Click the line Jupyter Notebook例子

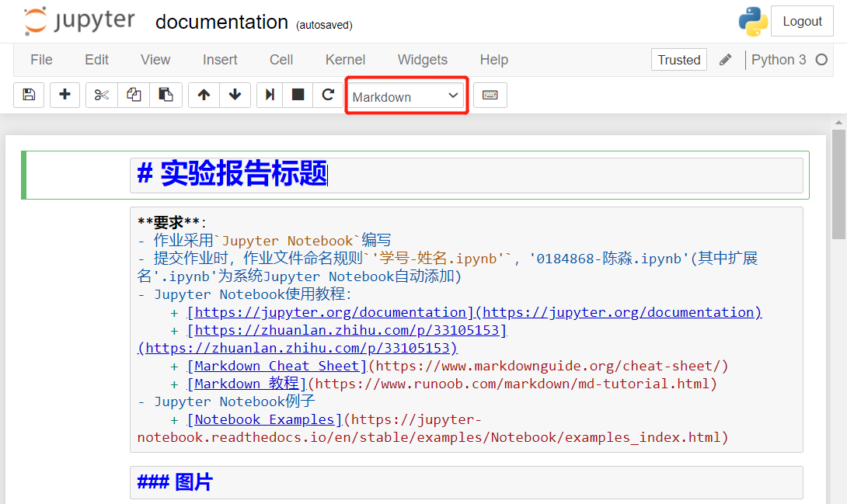(226, 401)
